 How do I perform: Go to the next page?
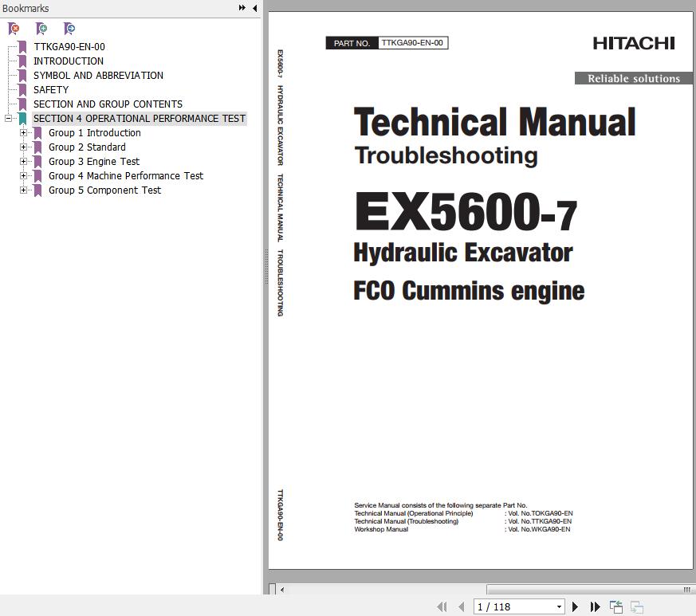coord(575,606)
